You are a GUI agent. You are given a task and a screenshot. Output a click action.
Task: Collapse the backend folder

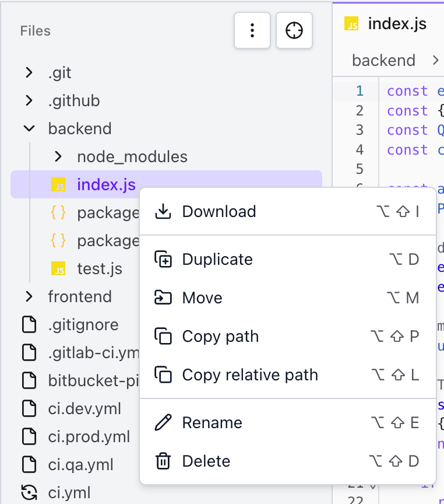click(x=29, y=128)
